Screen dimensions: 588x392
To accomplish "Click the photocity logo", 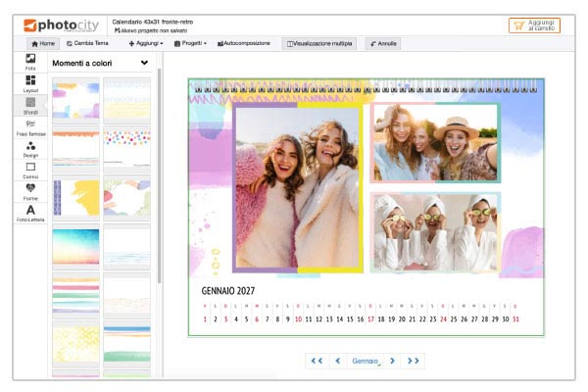I will pyautogui.click(x=61, y=25).
